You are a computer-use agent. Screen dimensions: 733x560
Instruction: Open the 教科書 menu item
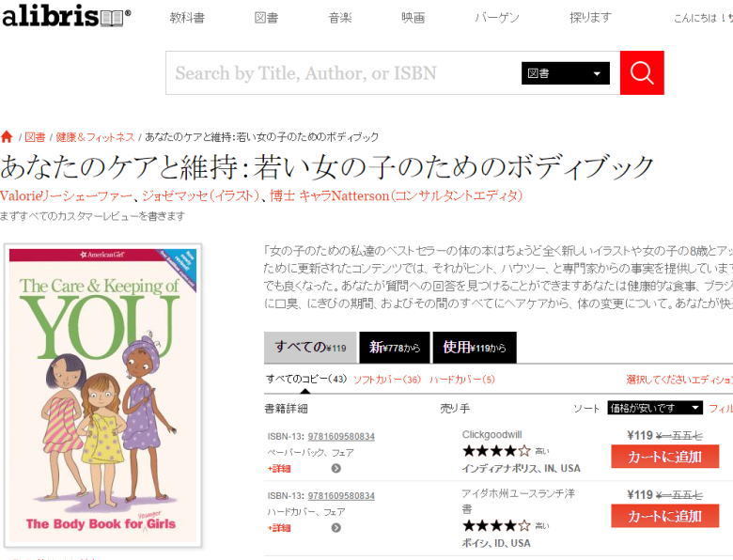187,18
